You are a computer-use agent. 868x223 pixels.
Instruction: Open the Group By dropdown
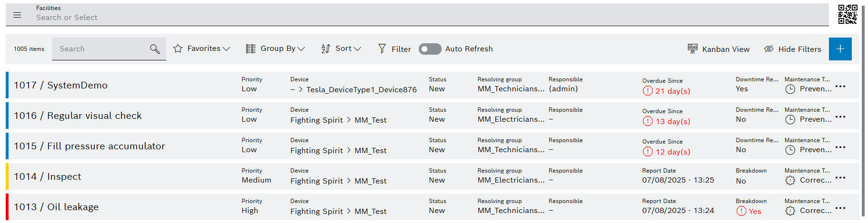[275, 48]
